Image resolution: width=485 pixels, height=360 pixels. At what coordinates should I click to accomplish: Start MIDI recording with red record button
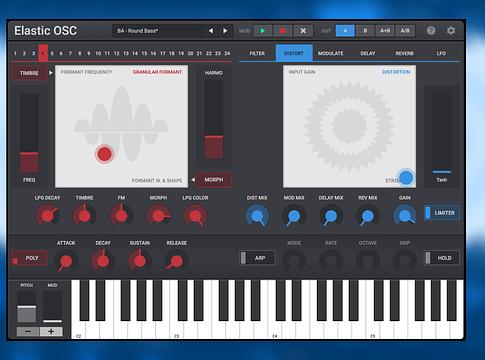tap(283, 31)
